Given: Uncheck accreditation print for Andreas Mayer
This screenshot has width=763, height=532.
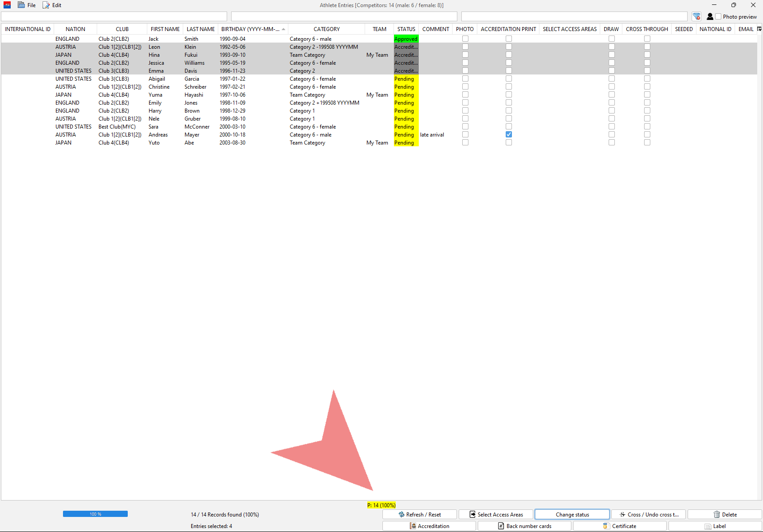Looking at the screenshot, I should (x=509, y=134).
